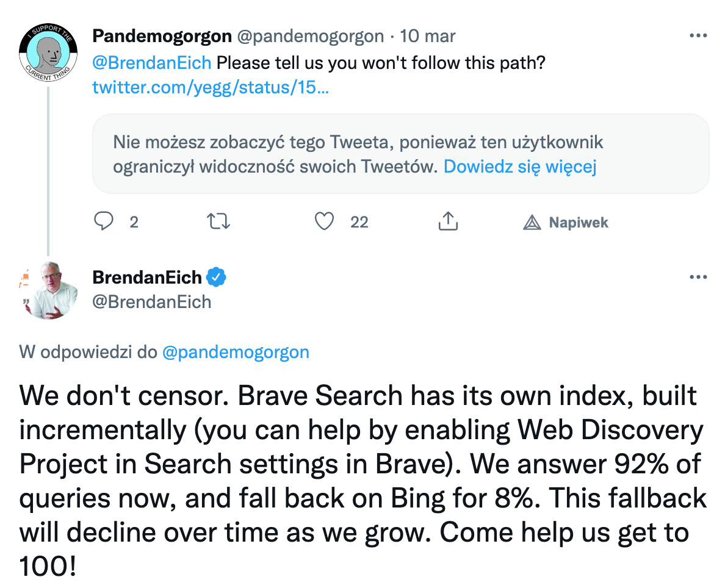Open Pandemogorgon's profile picture
This screenshot has width=725, height=588.
pos(48,54)
